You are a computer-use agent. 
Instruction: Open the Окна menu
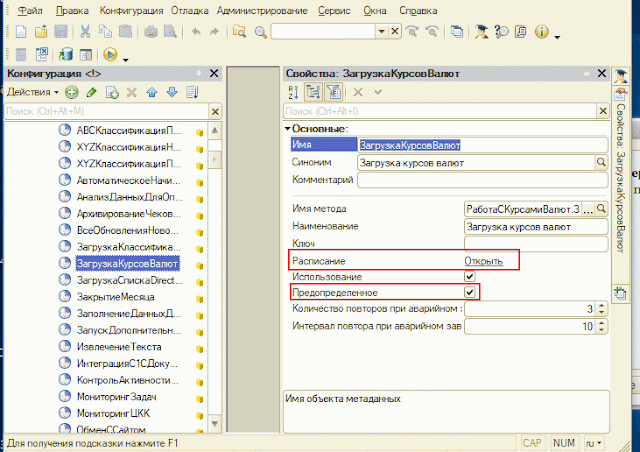375,11
